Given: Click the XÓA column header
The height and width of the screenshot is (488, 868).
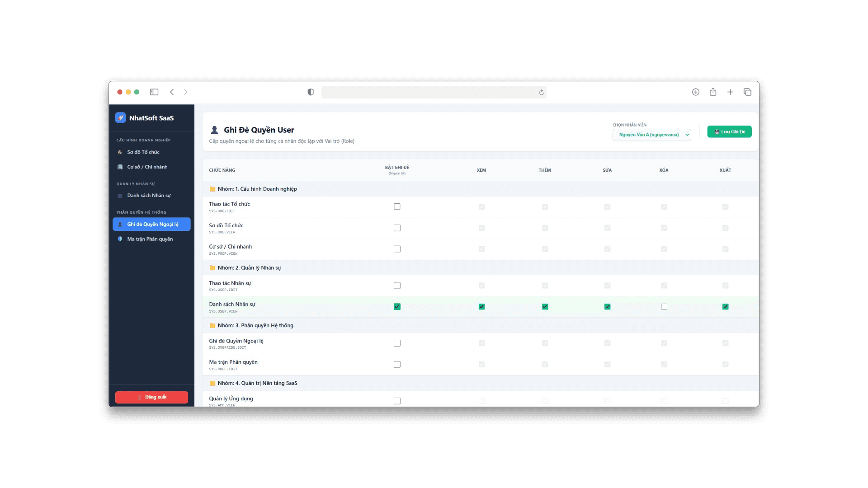Looking at the screenshot, I should coord(664,170).
